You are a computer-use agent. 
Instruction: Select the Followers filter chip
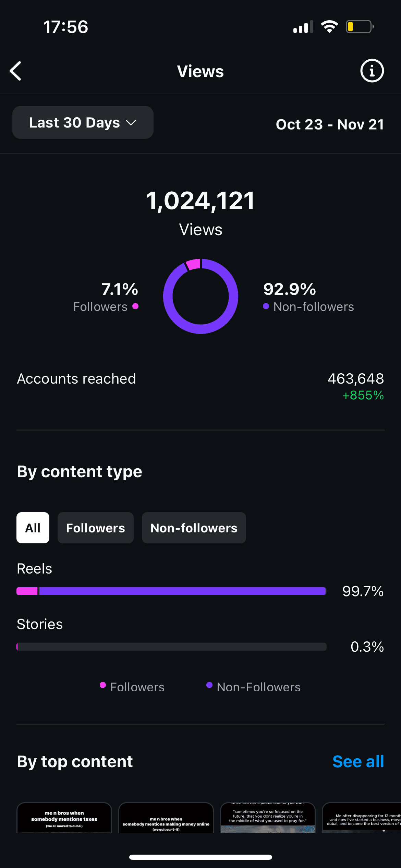[96, 528]
